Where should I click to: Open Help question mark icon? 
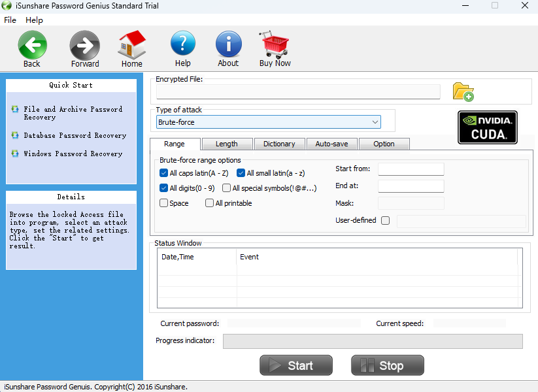(x=183, y=43)
